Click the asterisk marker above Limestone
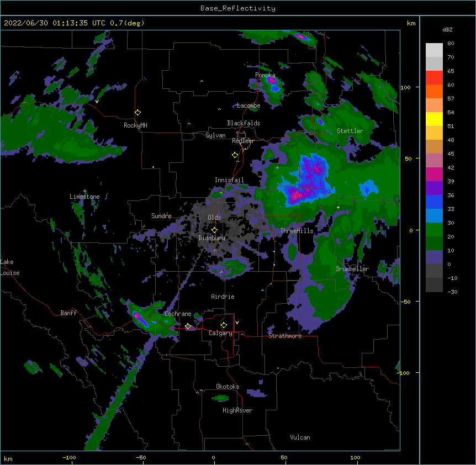This screenshot has width=476, height=465. 85,191
